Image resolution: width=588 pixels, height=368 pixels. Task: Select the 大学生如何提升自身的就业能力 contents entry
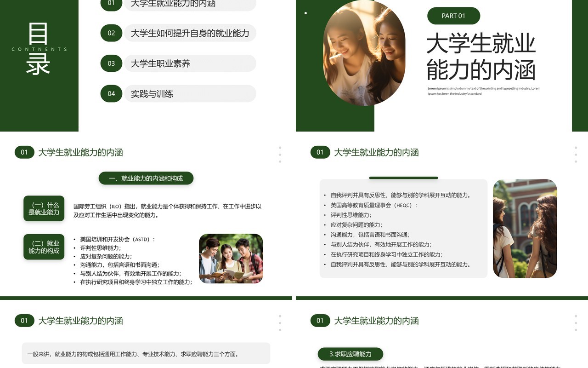(190, 33)
